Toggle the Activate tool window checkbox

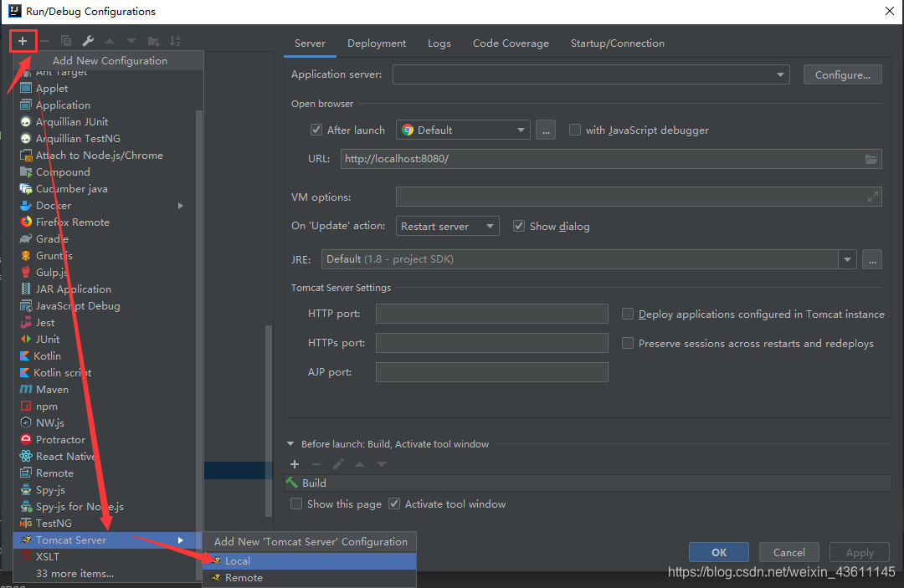[394, 504]
